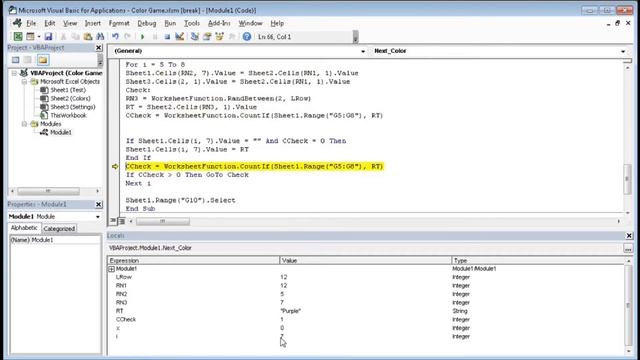
Task: Open the Window menu
Action: click(250, 23)
